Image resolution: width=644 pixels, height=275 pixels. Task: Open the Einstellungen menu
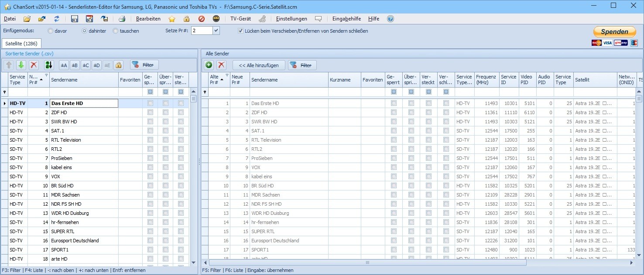coord(291,19)
